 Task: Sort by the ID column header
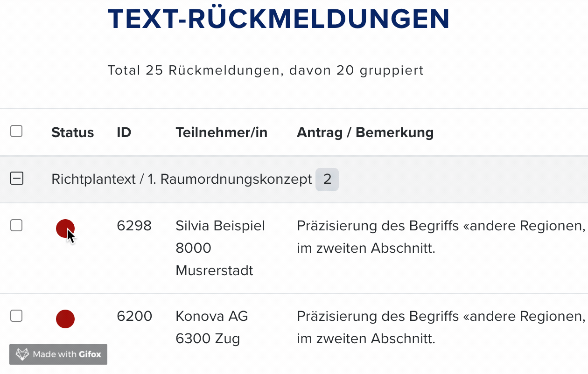124,132
